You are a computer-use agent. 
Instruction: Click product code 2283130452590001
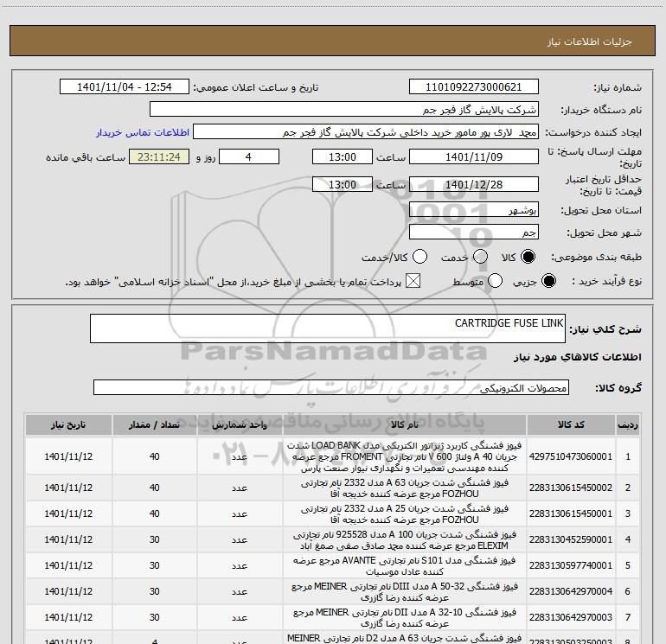point(571,539)
